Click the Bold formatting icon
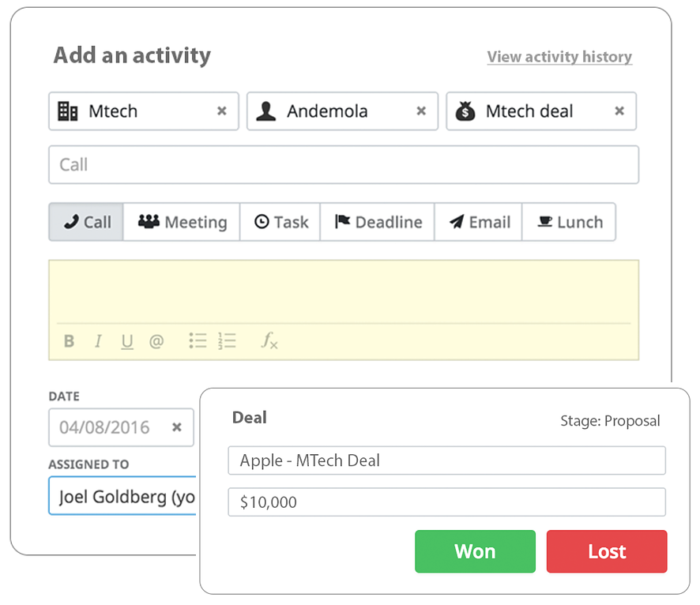 [69, 341]
